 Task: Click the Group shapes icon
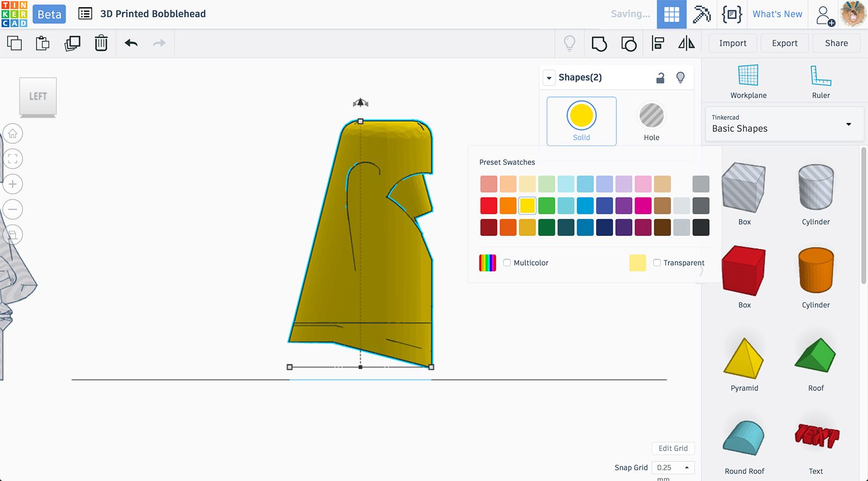599,43
